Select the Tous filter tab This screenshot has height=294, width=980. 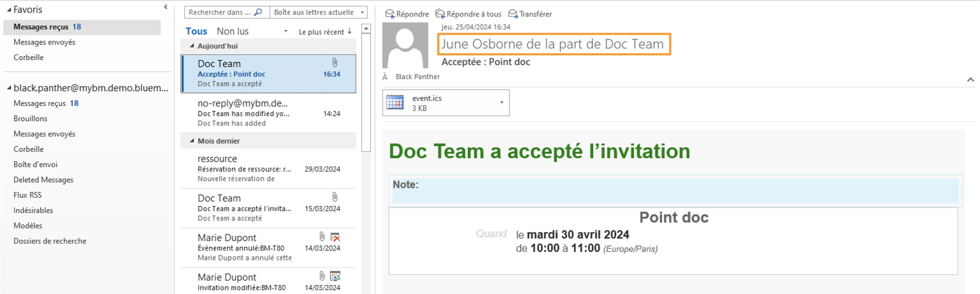(196, 31)
